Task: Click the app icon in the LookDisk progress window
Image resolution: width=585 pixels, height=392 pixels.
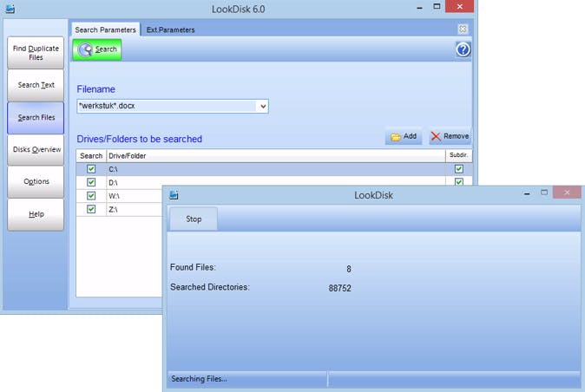Action: 174,194
